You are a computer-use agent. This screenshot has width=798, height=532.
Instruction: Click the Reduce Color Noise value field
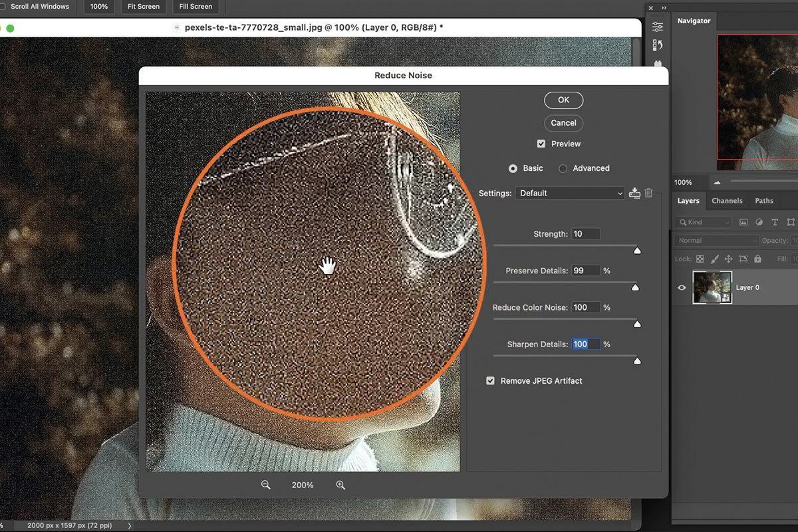tap(585, 307)
